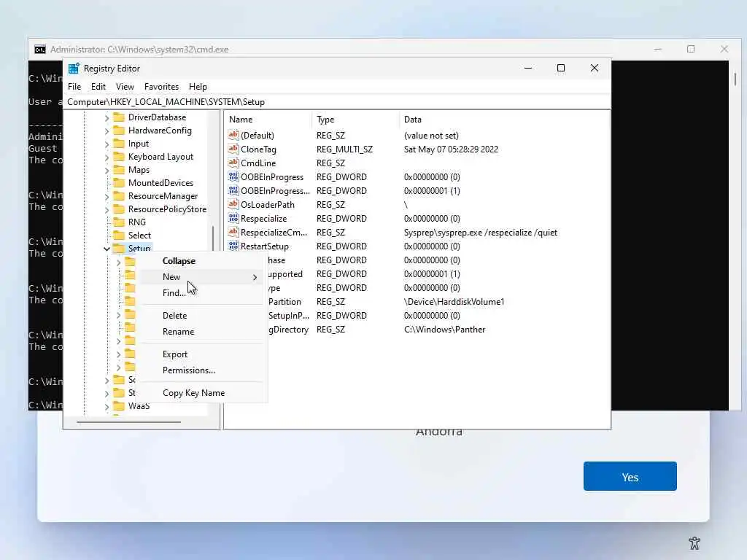Sort values by the Name column header
747x560 pixels.
point(268,120)
